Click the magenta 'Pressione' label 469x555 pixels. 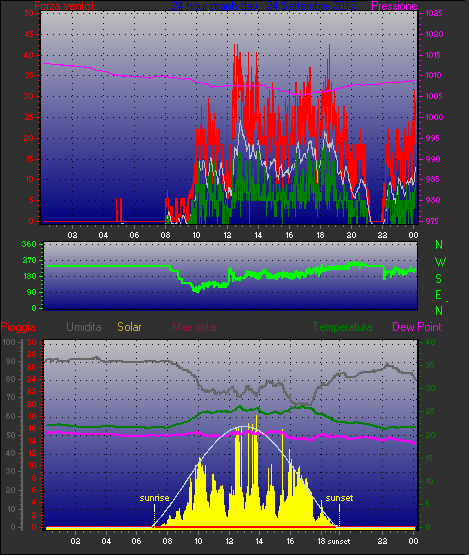coord(394,6)
